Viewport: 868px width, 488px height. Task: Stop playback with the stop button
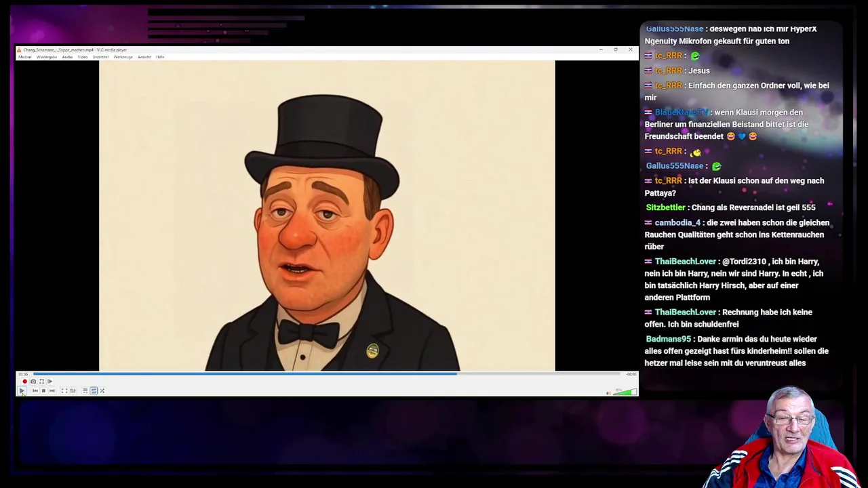tap(43, 390)
